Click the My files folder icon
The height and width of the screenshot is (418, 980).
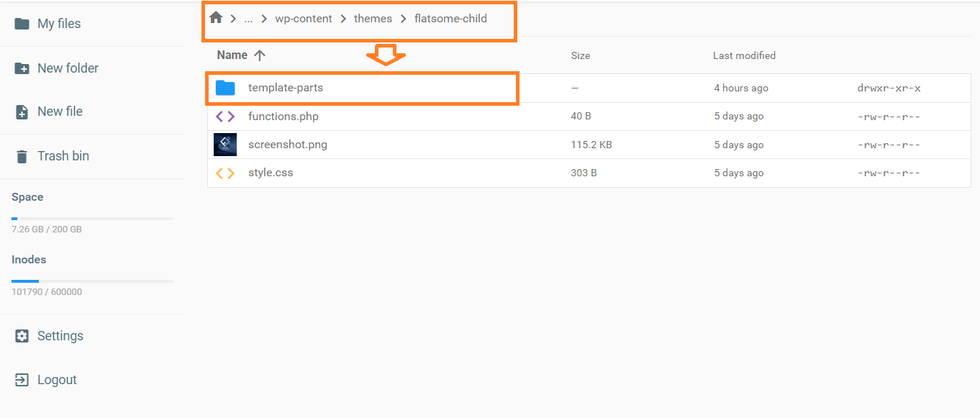point(22,24)
